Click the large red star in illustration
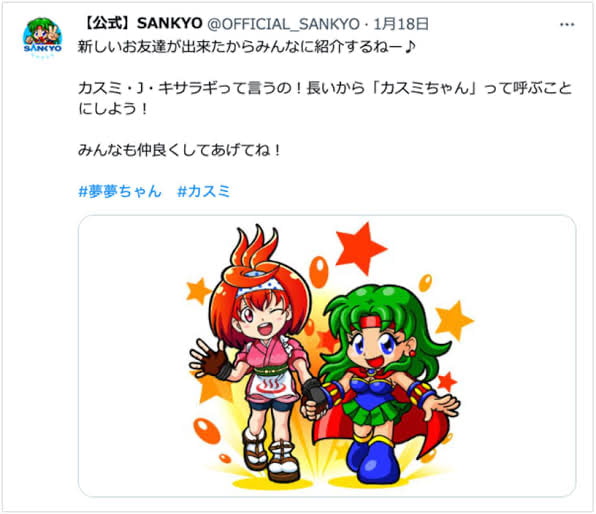 click(x=360, y=249)
